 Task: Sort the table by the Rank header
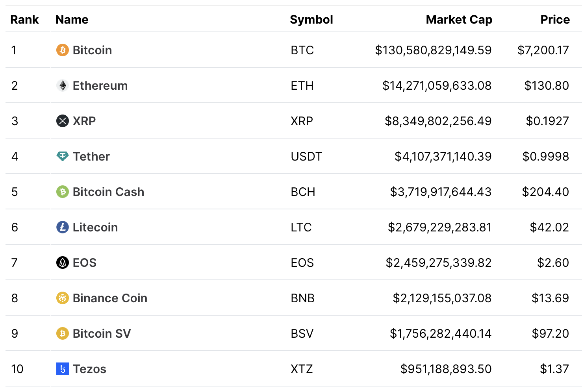tap(24, 20)
